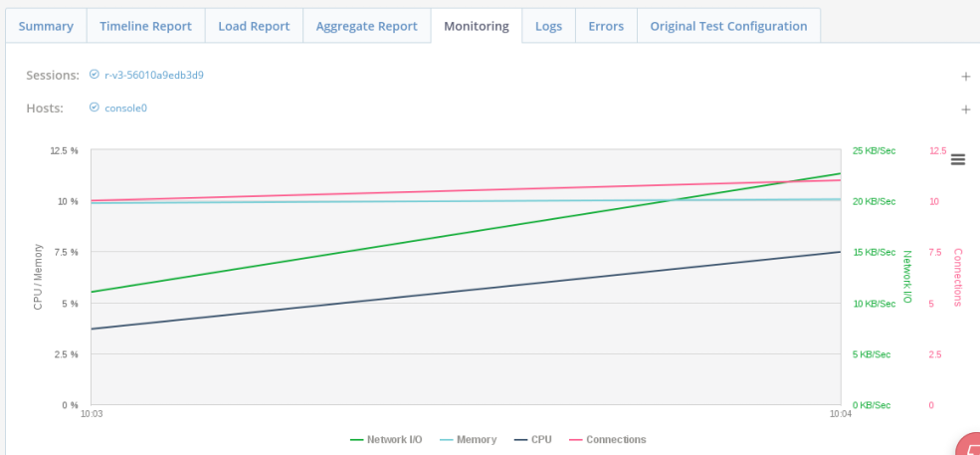
Task: Select the Logs tab
Action: 548,26
